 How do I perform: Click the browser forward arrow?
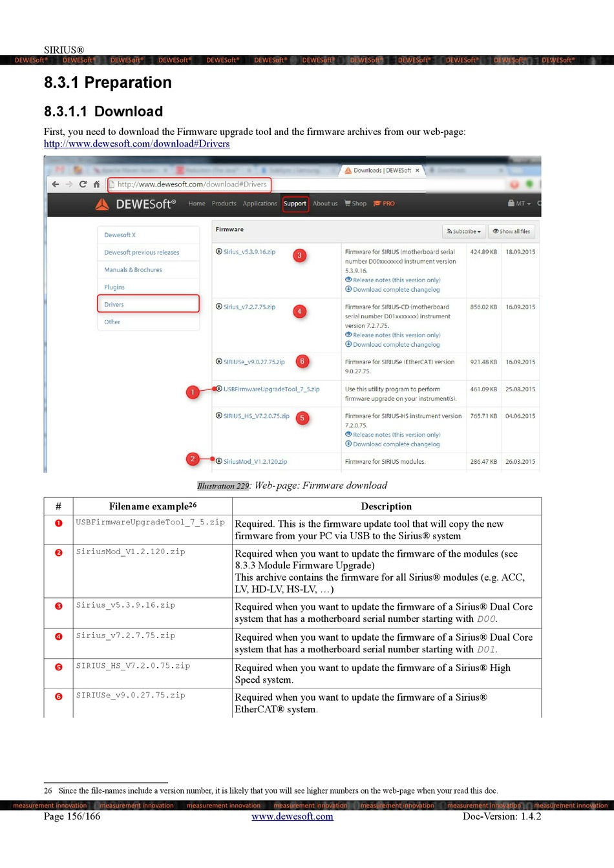pyautogui.click(x=69, y=185)
